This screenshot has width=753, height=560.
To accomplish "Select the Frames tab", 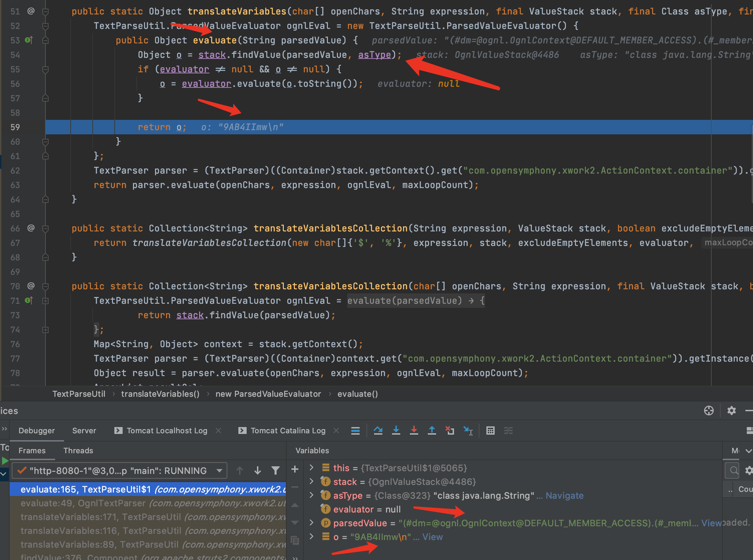I will click(x=32, y=450).
